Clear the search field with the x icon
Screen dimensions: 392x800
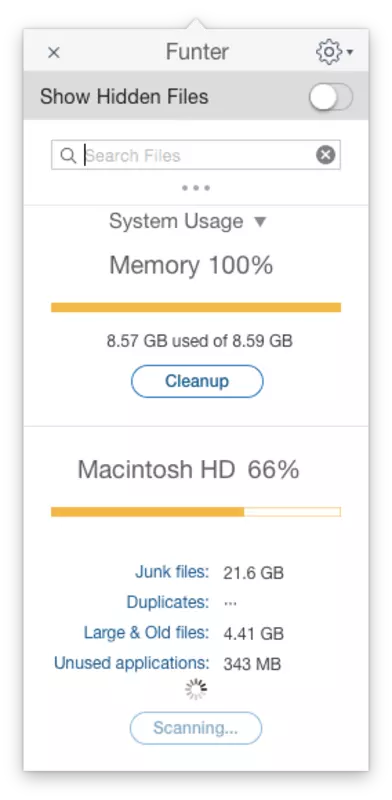pos(326,155)
